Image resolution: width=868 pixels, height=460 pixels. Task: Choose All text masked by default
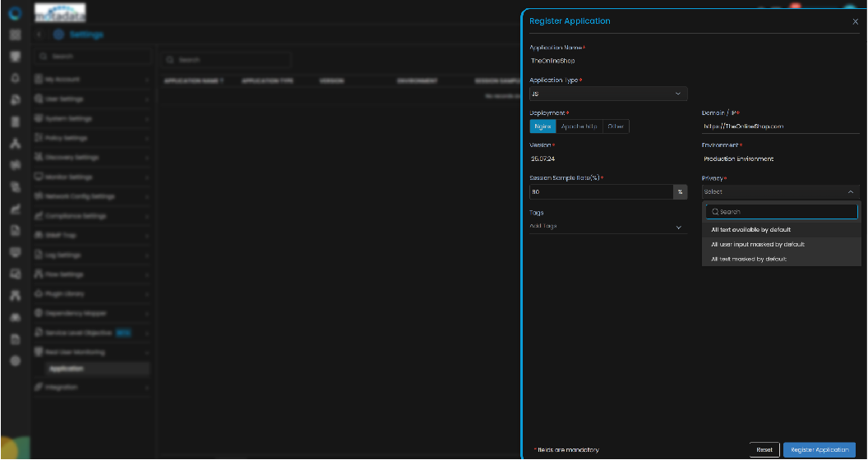782,260
